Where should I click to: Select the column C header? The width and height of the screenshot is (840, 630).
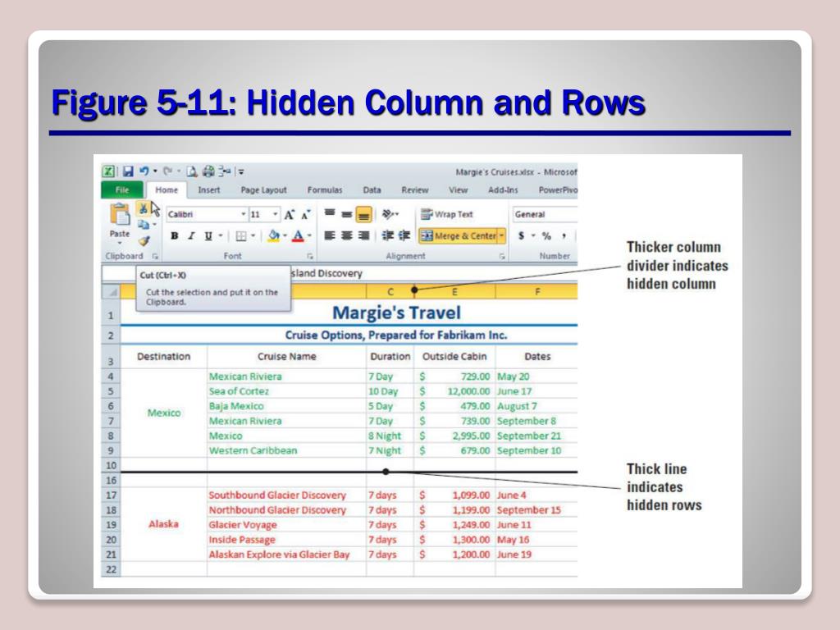(390, 292)
